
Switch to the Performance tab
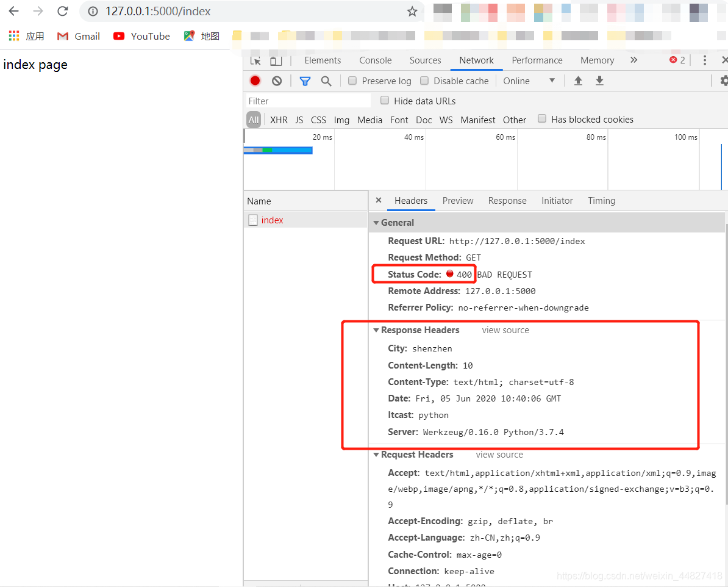coord(537,60)
